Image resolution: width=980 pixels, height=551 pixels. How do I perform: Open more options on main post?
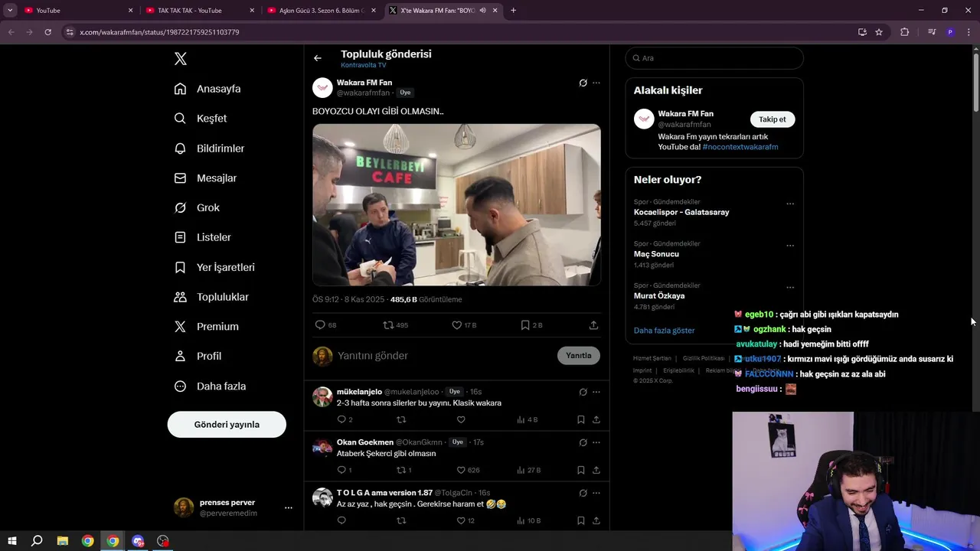click(x=596, y=83)
